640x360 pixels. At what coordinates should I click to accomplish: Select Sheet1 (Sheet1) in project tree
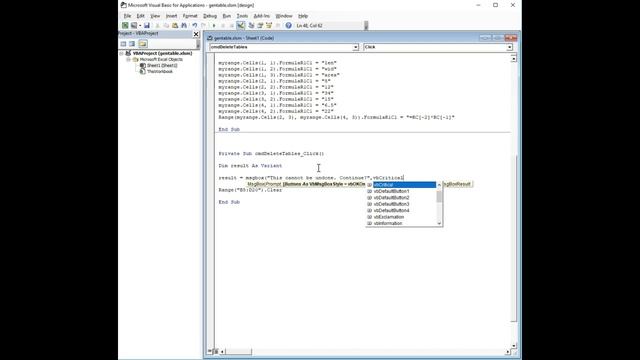click(162, 65)
